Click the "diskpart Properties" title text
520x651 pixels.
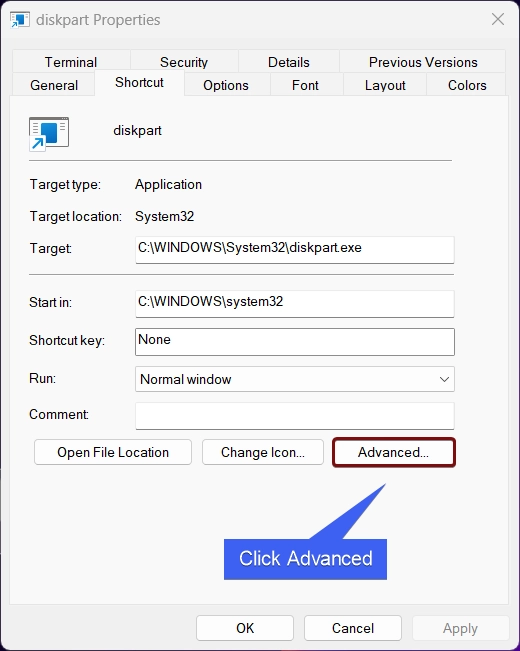pos(98,20)
